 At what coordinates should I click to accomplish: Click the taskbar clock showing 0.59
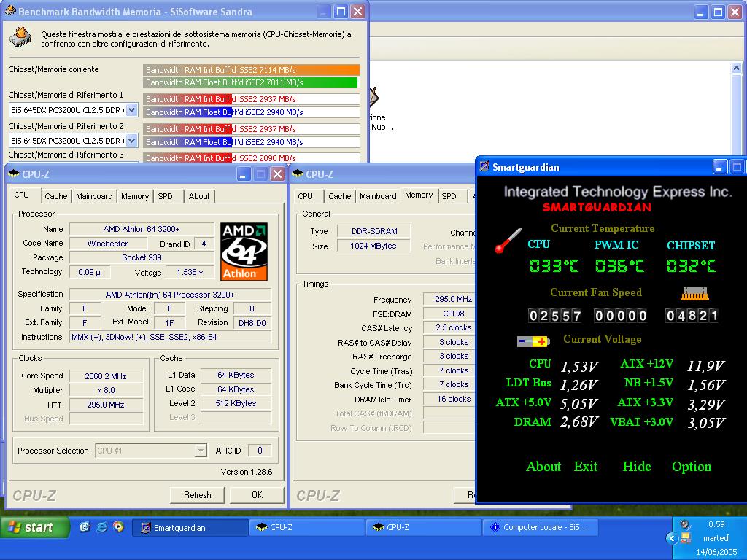716,524
